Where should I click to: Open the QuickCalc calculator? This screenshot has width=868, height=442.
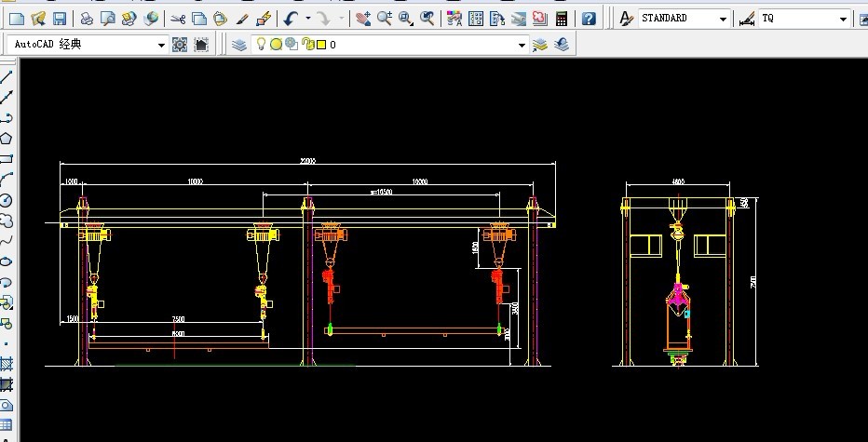click(562, 19)
